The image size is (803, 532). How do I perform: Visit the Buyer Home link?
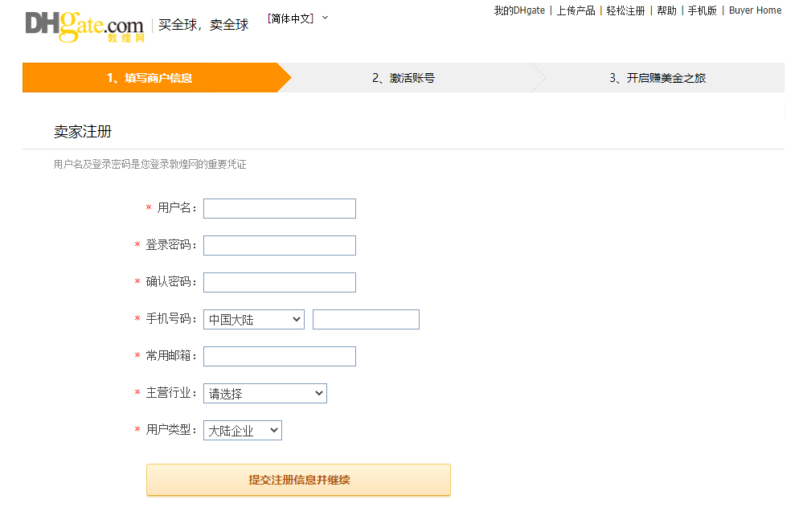coord(755,10)
